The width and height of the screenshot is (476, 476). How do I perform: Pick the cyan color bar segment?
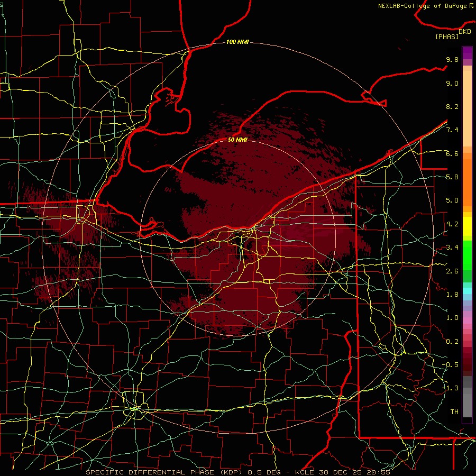tap(467, 291)
